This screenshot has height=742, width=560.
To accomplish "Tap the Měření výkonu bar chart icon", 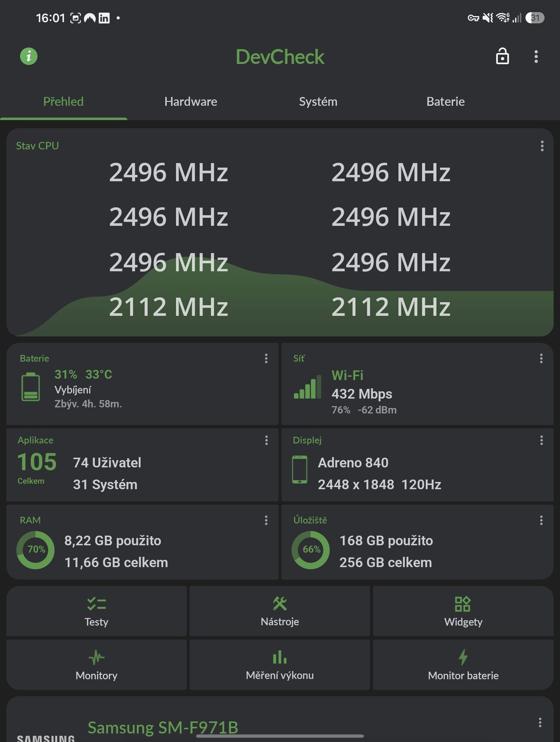I will click(x=280, y=657).
